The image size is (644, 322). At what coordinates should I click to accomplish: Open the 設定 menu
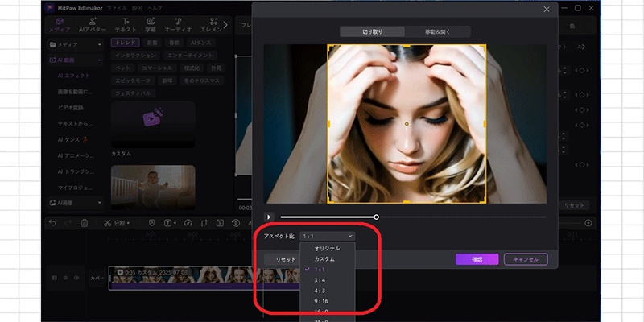(137, 8)
